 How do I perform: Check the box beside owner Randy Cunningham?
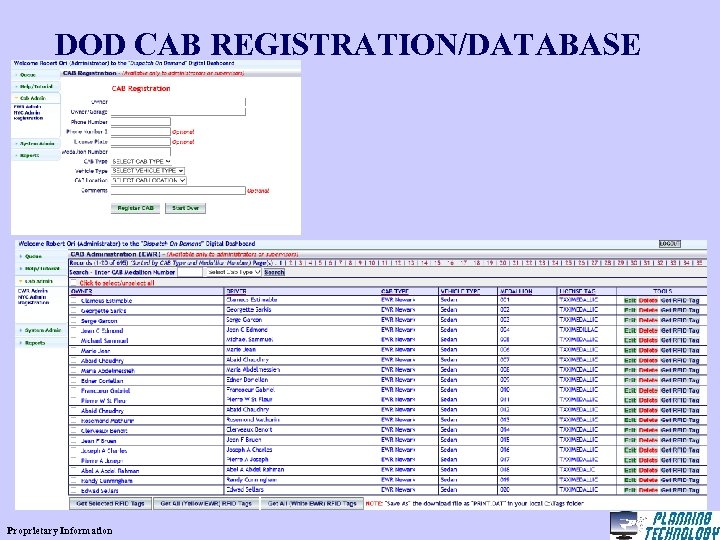pyautogui.click(x=73, y=480)
